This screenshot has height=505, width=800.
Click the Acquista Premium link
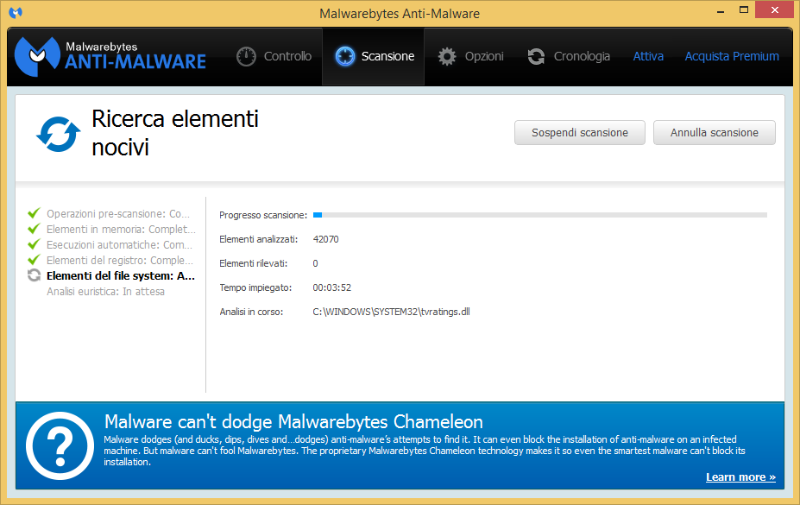pyautogui.click(x=731, y=56)
